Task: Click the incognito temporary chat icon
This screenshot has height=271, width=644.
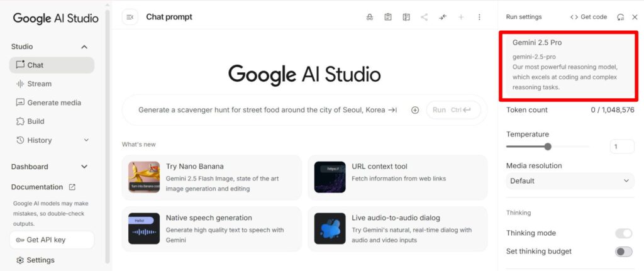Action: [x=370, y=17]
